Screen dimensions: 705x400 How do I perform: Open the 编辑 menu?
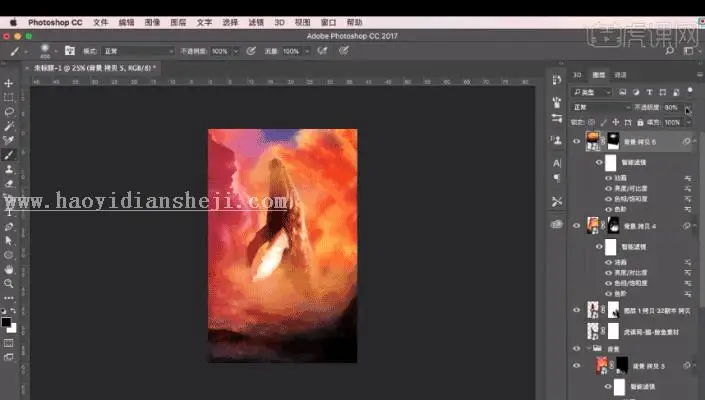[x=126, y=22]
